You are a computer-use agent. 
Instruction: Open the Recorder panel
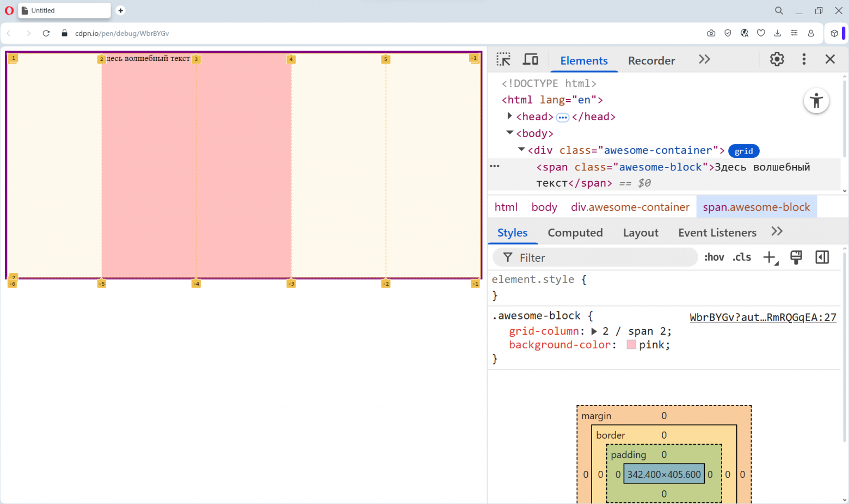click(651, 60)
